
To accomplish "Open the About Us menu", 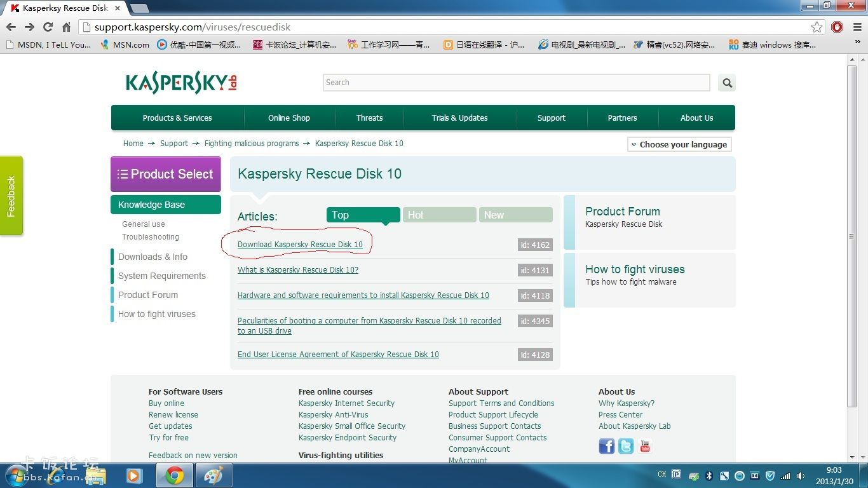I will tap(696, 118).
